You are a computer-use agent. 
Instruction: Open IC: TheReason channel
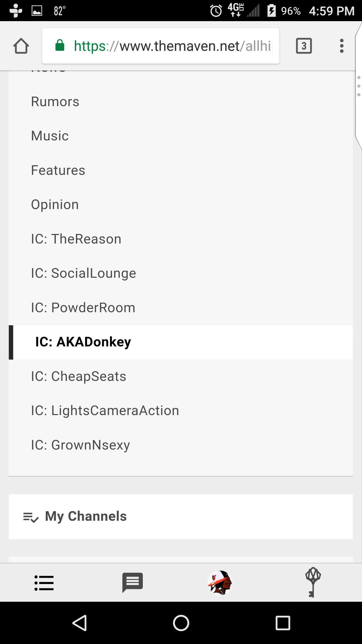[x=181, y=239]
